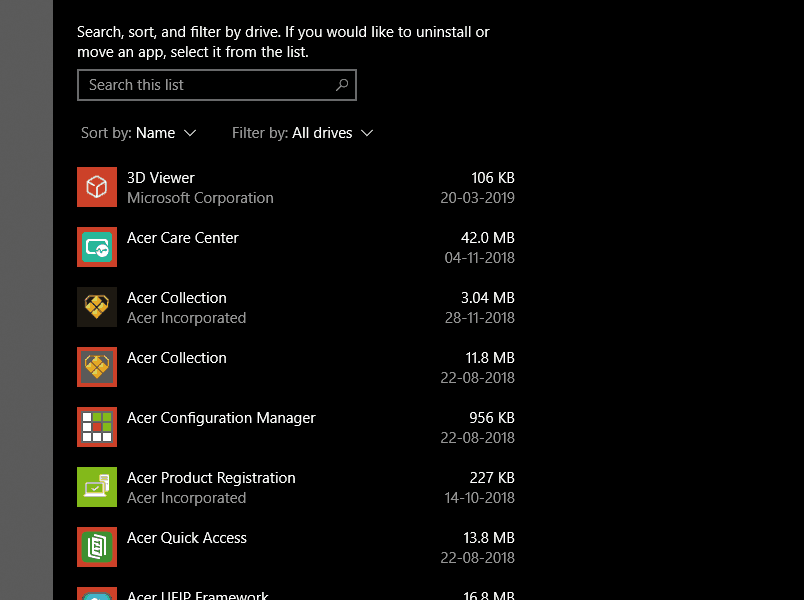Click the icon of the 11.8 MB Acer Collection
804x600 pixels.
click(x=97, y=367)
